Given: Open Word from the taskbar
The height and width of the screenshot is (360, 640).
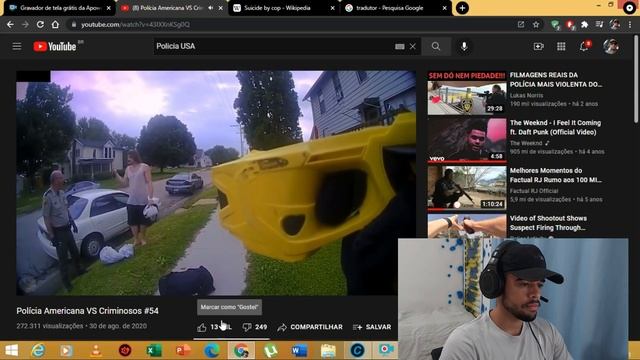Looking at the screenshot, I should point(299,351).
